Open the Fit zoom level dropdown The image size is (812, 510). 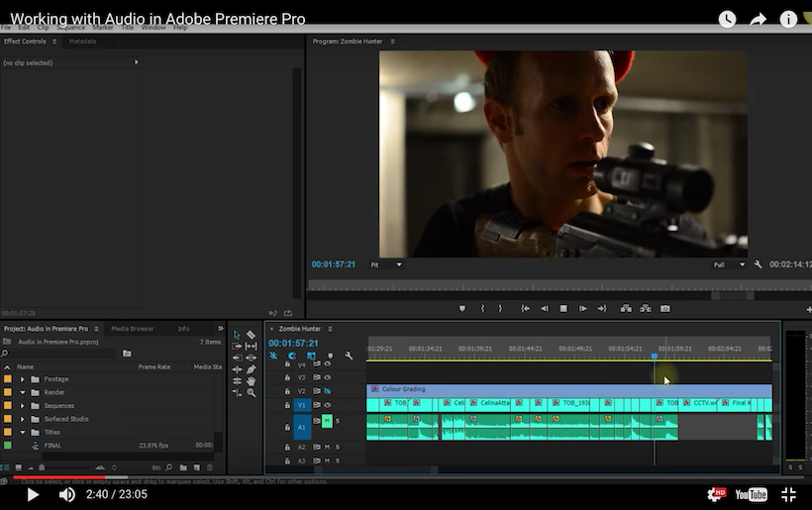386,264
